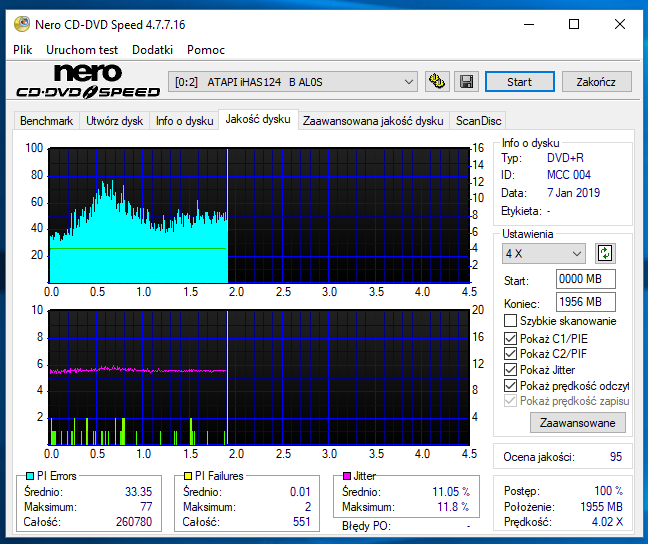Click the Start position 0000 MB field

(x=586, y=279)
